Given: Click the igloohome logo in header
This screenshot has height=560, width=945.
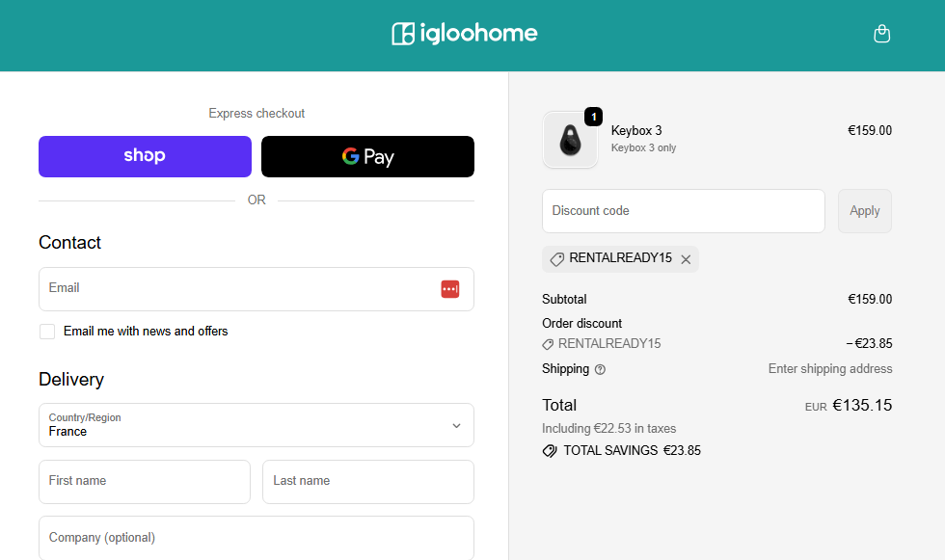Looking at the screenshot, I should [464, 34].
